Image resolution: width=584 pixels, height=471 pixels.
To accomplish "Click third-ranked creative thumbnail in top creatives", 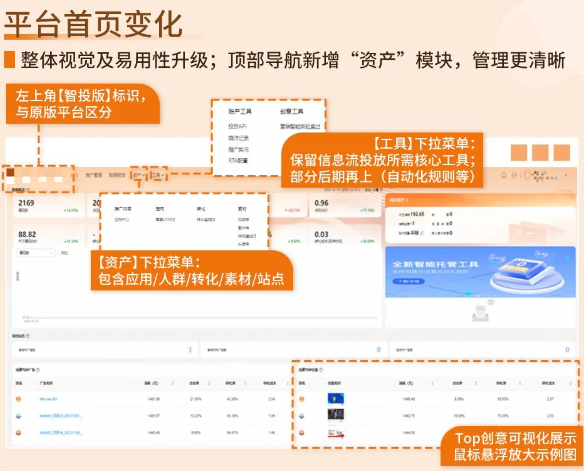I will [336, 433].
